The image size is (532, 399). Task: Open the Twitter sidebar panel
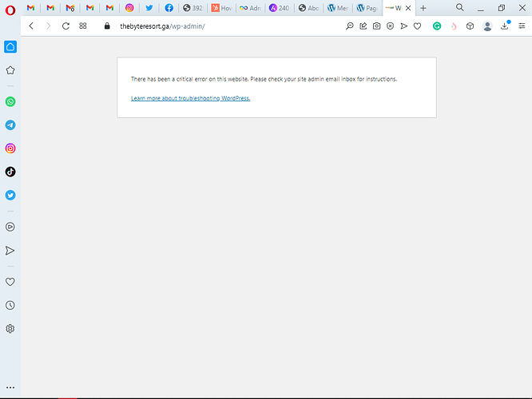pos(10,195)
